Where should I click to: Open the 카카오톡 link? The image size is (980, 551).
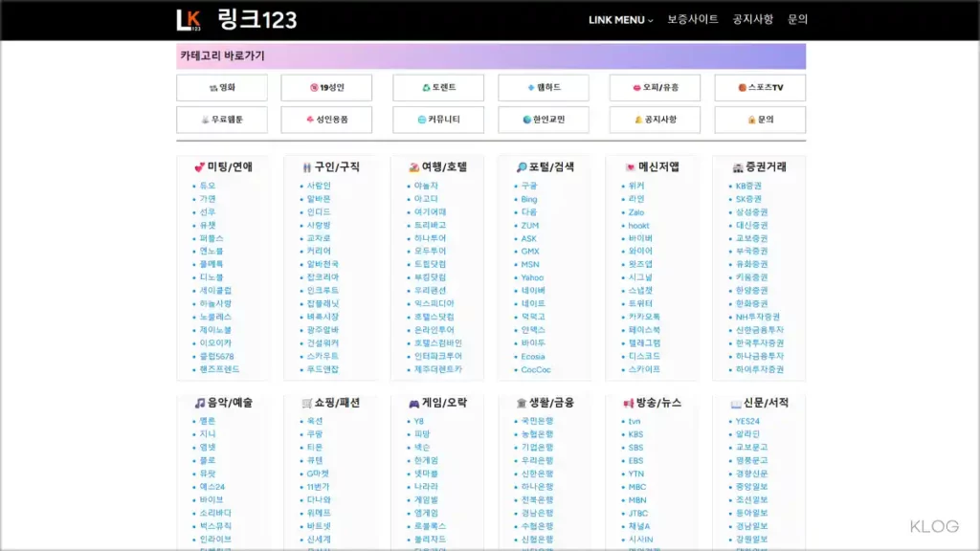[644, 317]
